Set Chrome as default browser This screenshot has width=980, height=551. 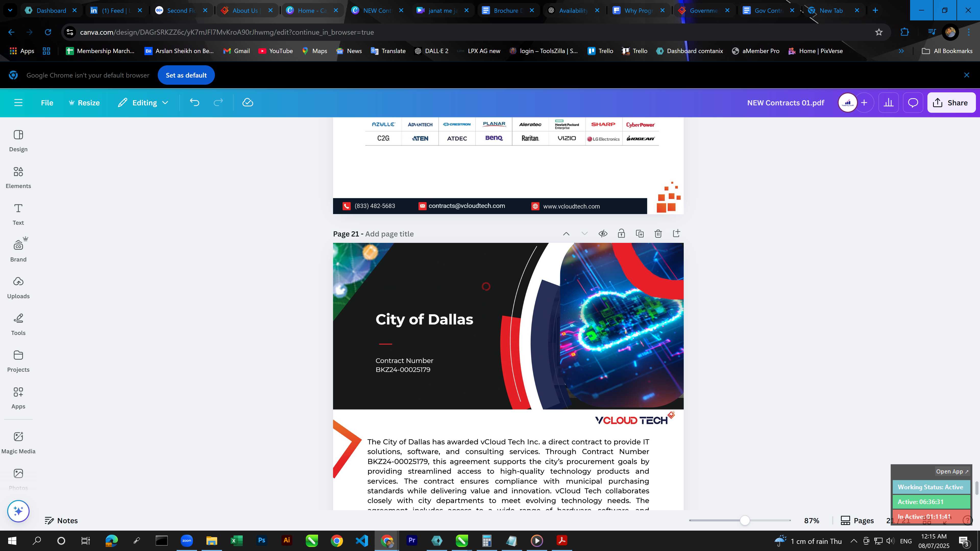coord(186,75)
